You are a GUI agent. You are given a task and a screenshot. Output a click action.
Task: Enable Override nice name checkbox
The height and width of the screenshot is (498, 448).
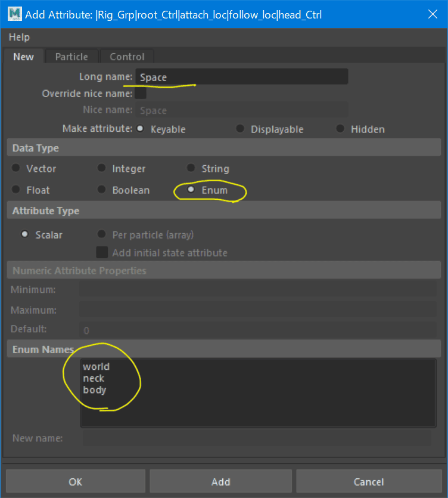141,94
